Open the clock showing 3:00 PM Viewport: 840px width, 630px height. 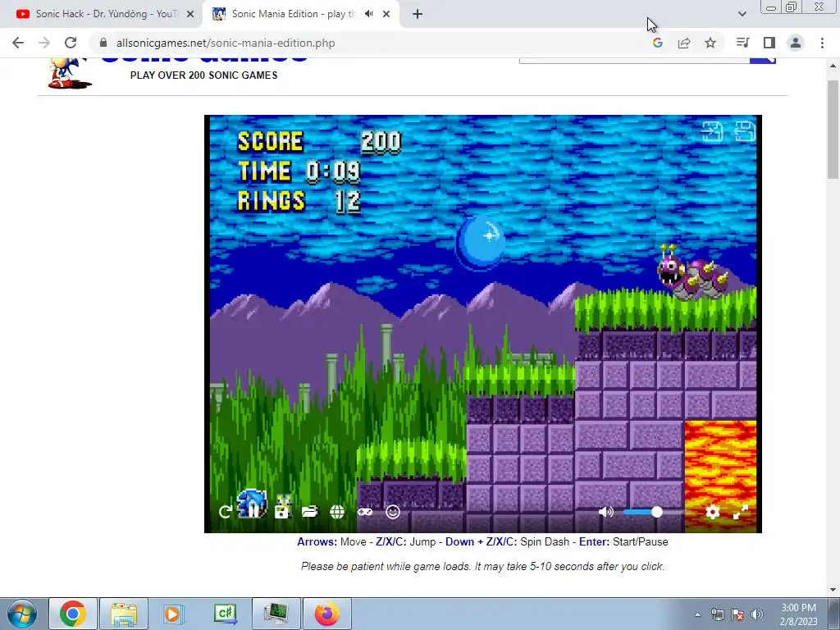[799, 614]
